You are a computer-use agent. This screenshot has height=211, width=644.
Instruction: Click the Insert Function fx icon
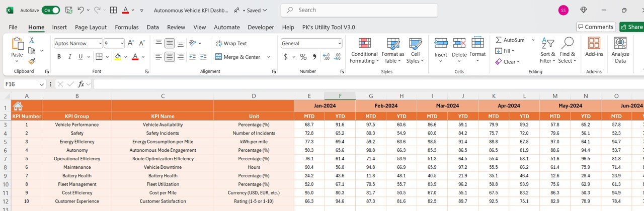coord(80,84)
